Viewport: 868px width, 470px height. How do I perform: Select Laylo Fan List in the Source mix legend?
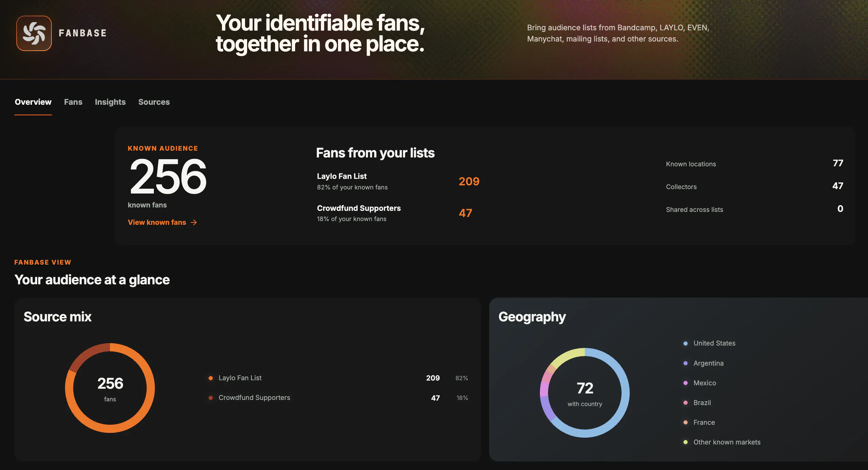pyautogui.click(x=240, y=378)
